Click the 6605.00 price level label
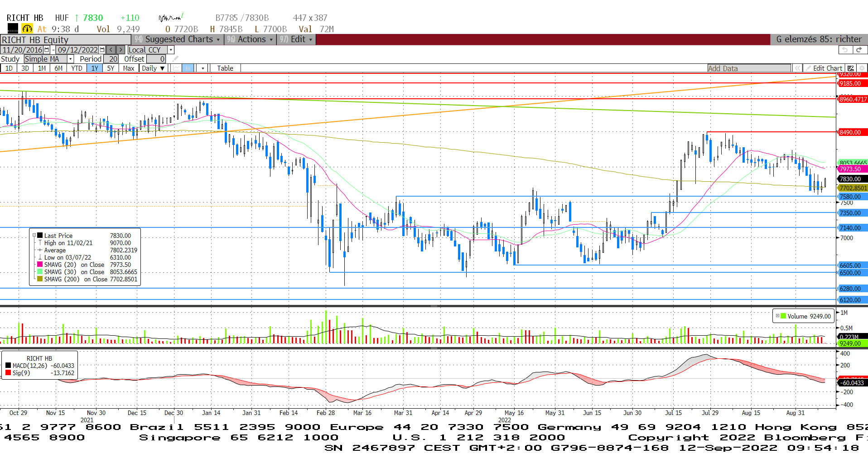This screenshot has height=473, width=868. tap(852, 265)
